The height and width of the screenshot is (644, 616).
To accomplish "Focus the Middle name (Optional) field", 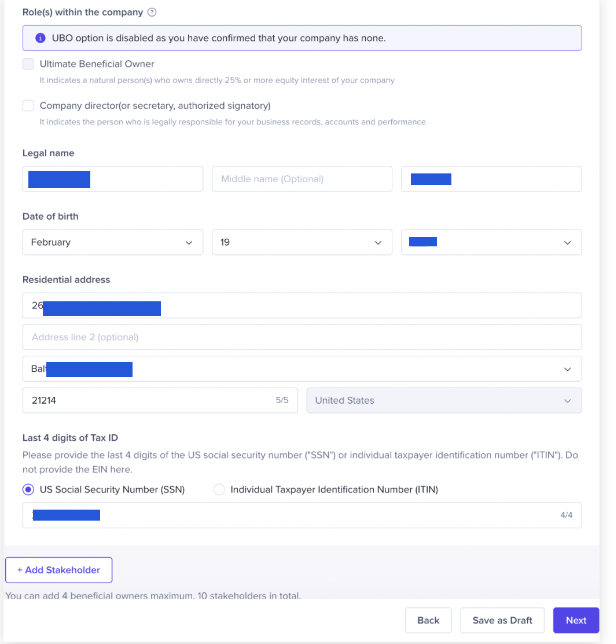I will pos(302,179).
